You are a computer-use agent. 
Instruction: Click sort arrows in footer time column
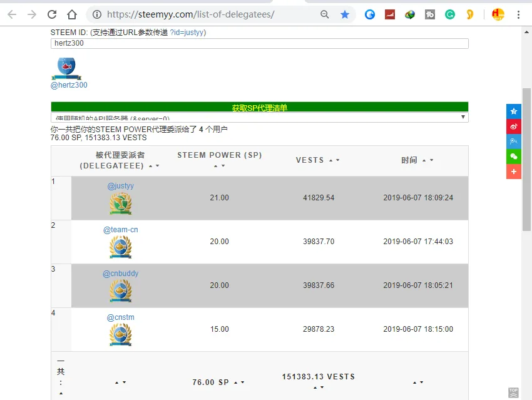click(x=418, y=382)
